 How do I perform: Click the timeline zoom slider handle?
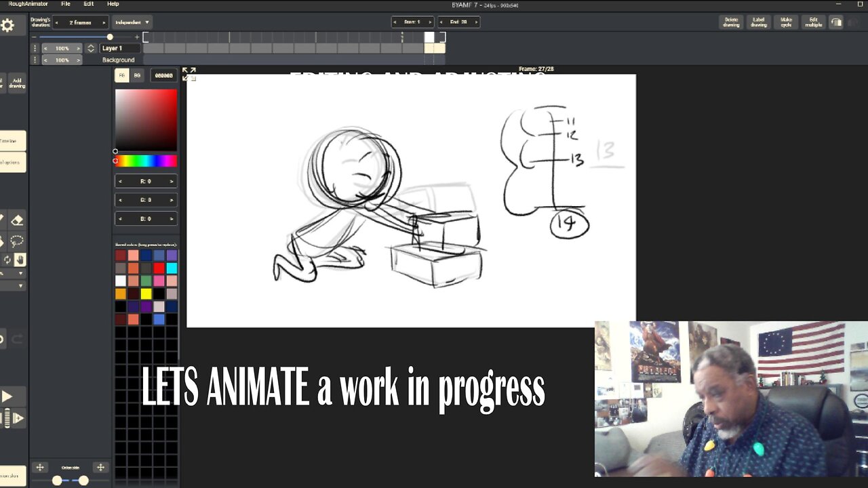click(x=110, y=37)
